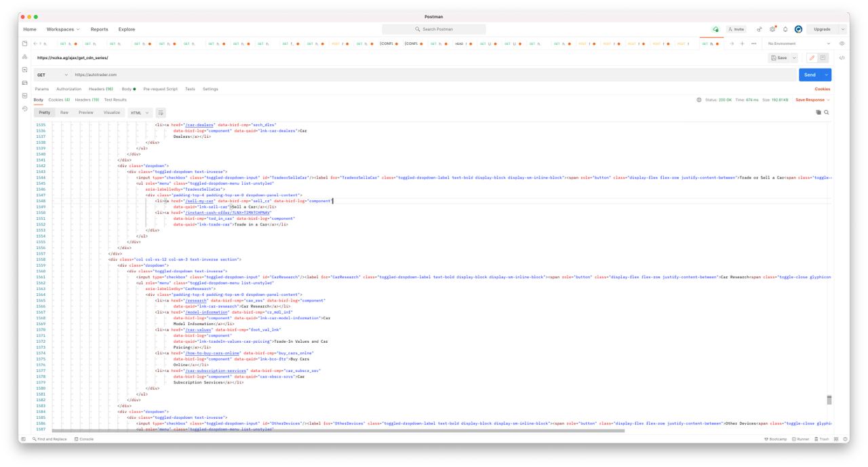The width and height of the screenshot is (868, 467).
Task: Expand the Send button arrow options
Action: [x=827, y=75]
